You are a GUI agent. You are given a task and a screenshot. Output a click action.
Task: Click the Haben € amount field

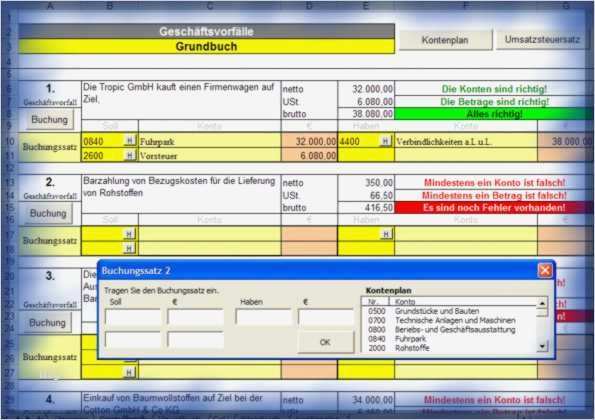pyautogui.click(x=326, y=318)
